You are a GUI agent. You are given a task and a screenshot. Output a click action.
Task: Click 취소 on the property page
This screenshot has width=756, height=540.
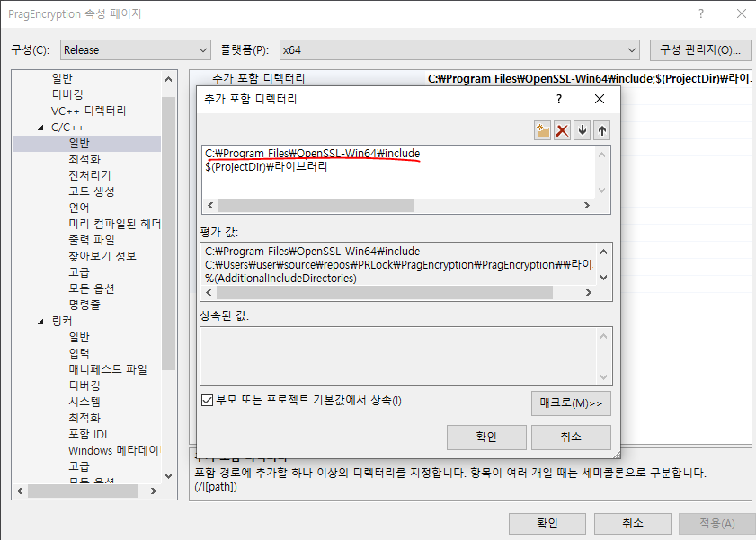click(x=633, y=523)
